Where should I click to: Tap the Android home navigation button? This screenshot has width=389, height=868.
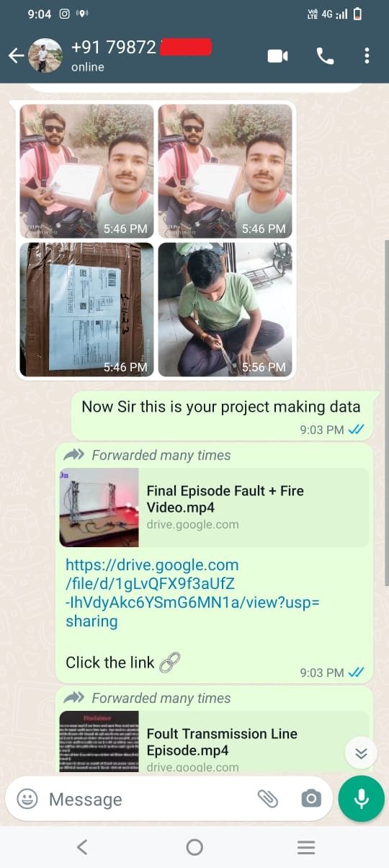(x=194, y=847)
